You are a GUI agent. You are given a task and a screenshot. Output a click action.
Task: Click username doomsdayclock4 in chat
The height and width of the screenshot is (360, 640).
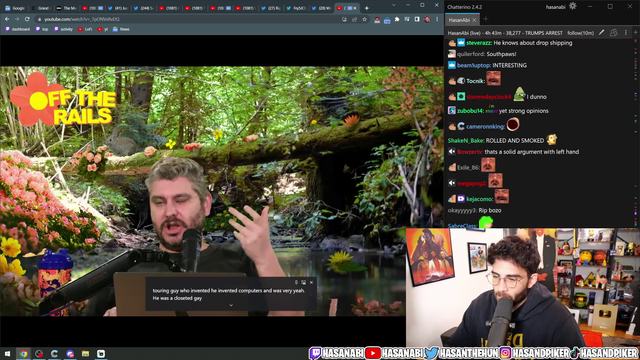click(489, 97)
